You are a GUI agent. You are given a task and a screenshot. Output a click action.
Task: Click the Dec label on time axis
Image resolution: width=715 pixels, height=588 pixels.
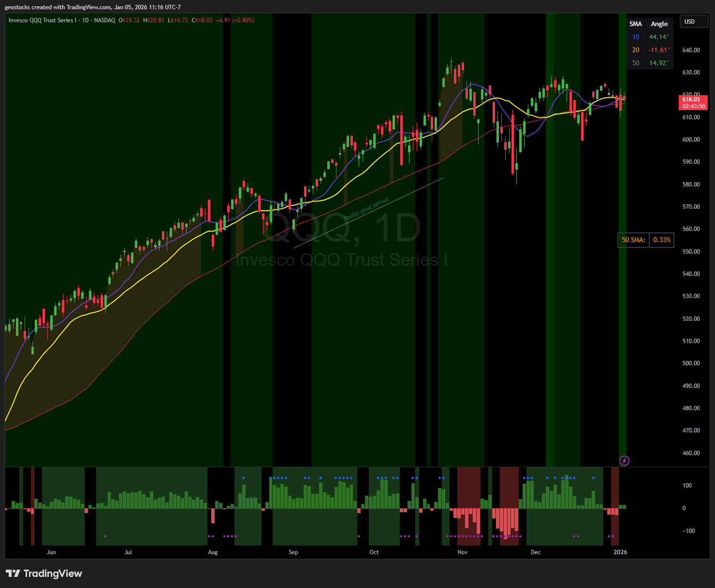click(536, 552)
